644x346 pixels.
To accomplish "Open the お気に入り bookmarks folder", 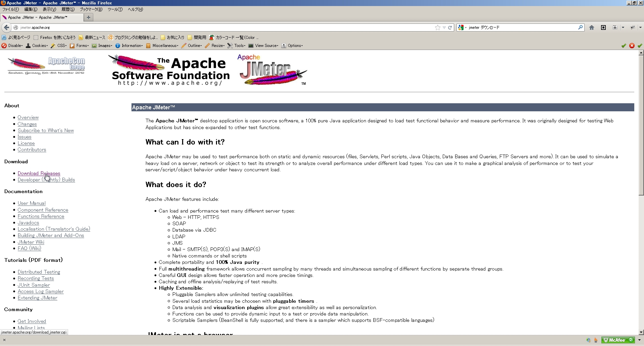I will [x=172, y=38].
